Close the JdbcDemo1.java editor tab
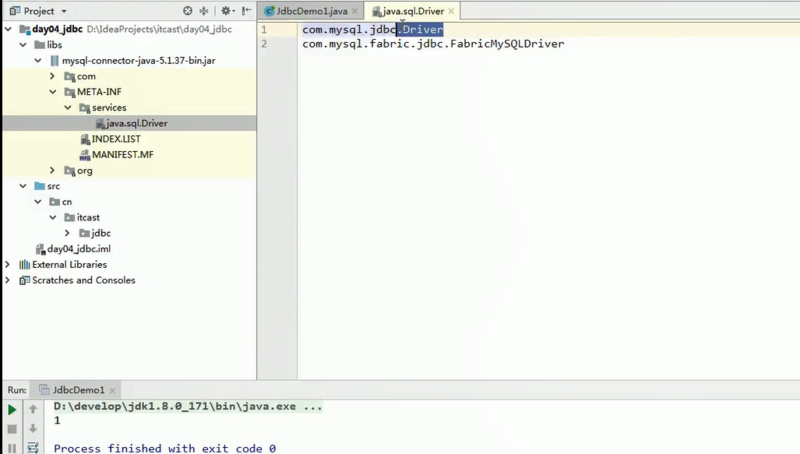Image resolution: width=800 pixels, height=454 pixels. click(355, 11)
